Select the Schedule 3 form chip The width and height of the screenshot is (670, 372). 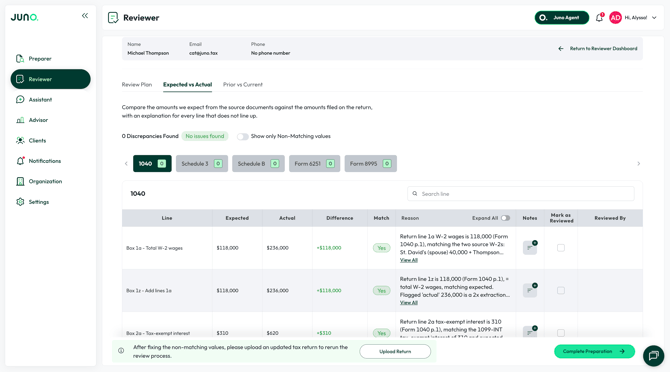coord(202,164)
